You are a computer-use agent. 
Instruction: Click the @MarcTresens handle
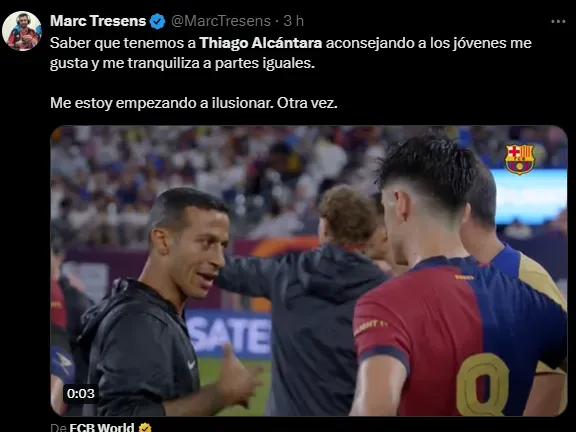[x=221, y=21]
